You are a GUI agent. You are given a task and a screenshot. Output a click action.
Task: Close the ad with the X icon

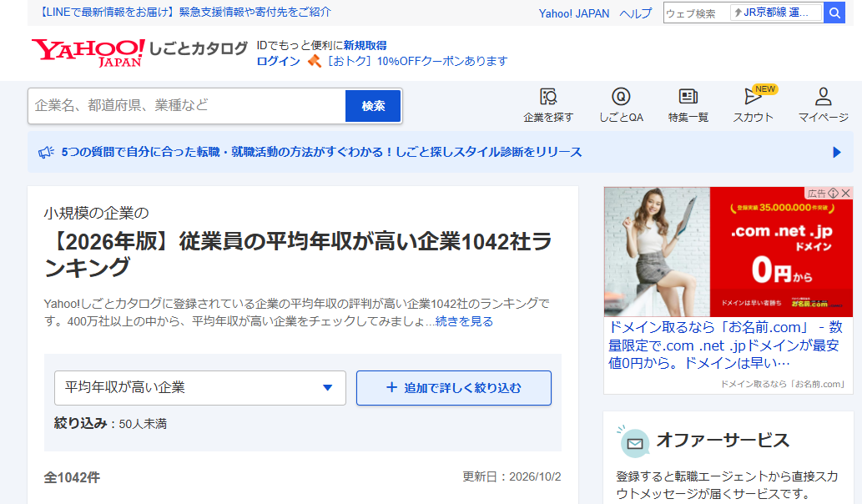pos(846,193)
